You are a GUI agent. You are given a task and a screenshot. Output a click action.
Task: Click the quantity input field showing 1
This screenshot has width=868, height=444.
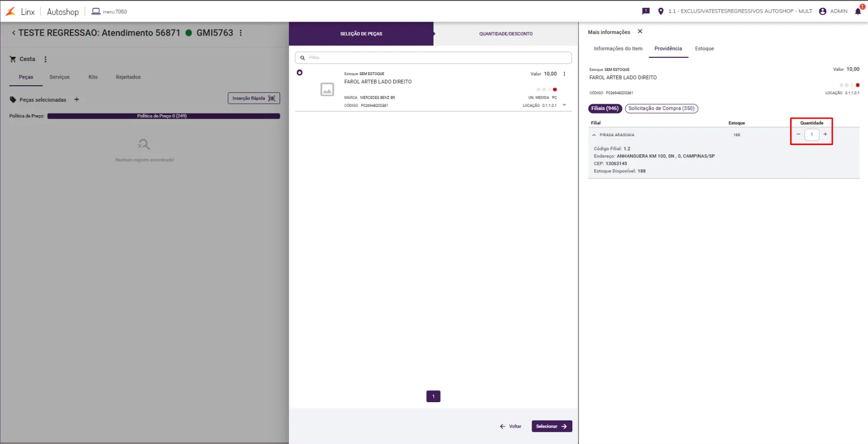click(812, 135)
